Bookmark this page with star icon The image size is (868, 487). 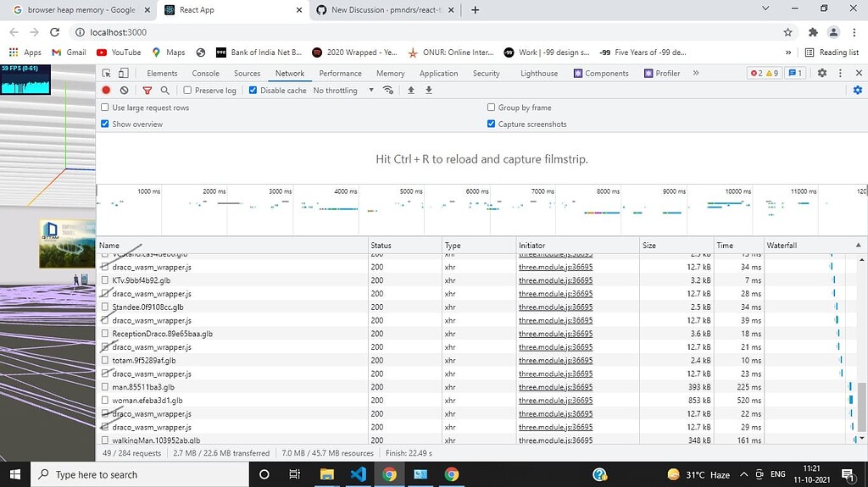pos(787,32)
